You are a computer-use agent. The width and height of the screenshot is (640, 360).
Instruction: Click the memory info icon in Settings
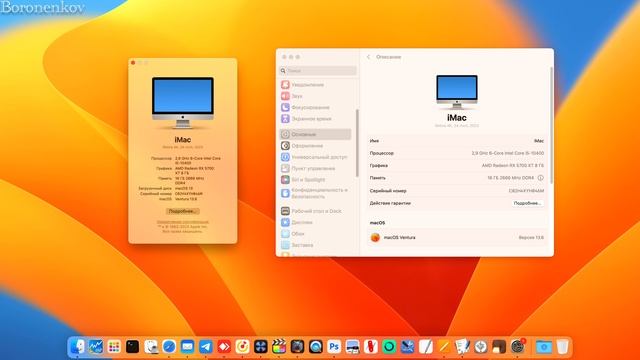click(x=540, y=178)
